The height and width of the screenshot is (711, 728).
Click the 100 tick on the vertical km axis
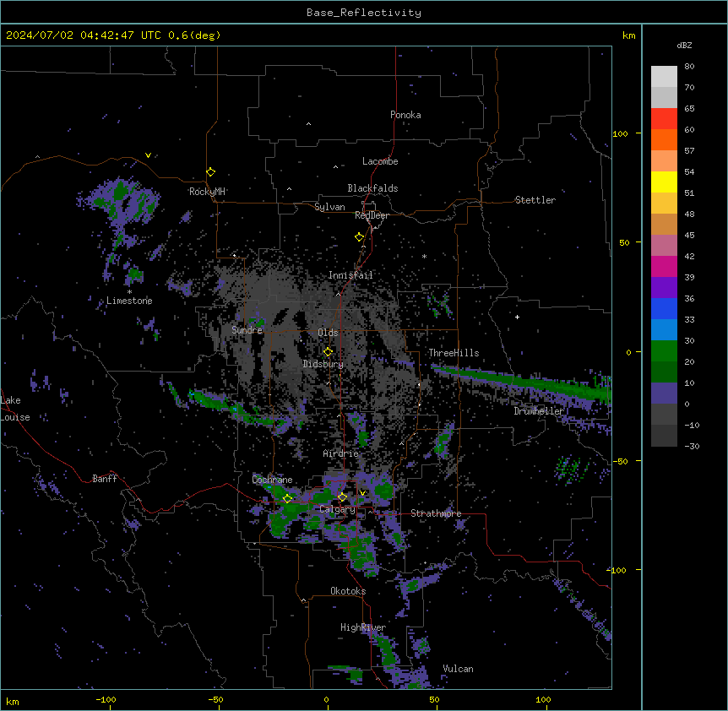tap(620, 133)
